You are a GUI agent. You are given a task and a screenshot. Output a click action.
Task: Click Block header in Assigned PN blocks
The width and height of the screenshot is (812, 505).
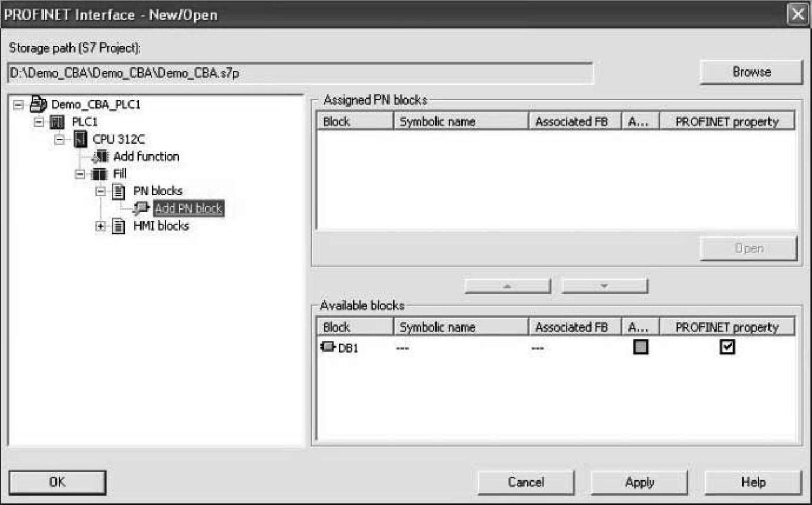(355, 121)
